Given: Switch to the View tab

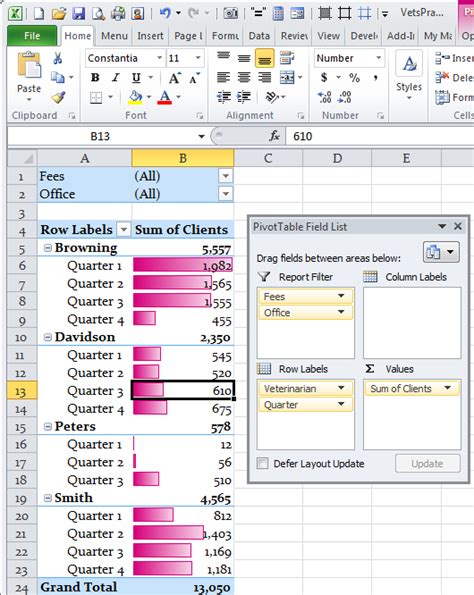Looking at the screenshot, I should [x=328, y=36].
